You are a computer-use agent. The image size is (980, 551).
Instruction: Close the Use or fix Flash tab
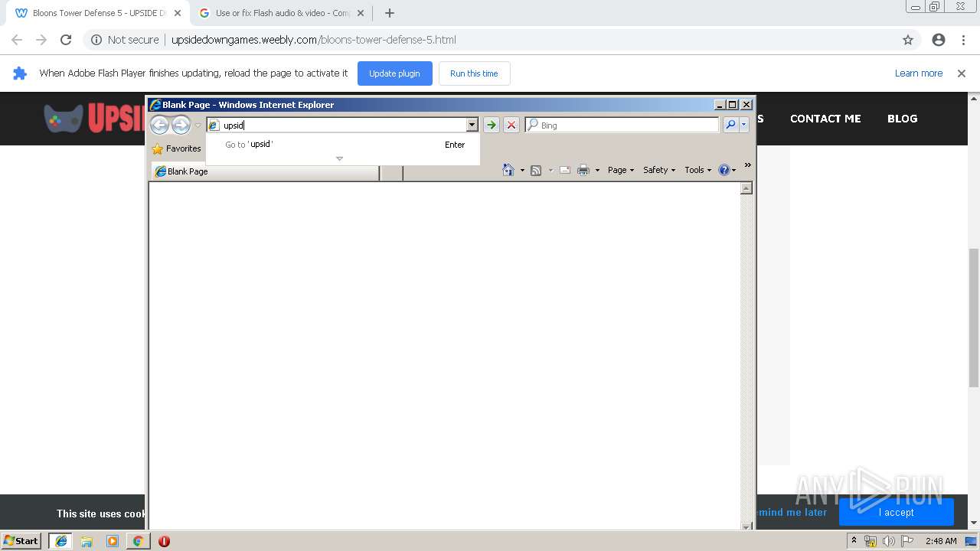[x=361, y=13]
